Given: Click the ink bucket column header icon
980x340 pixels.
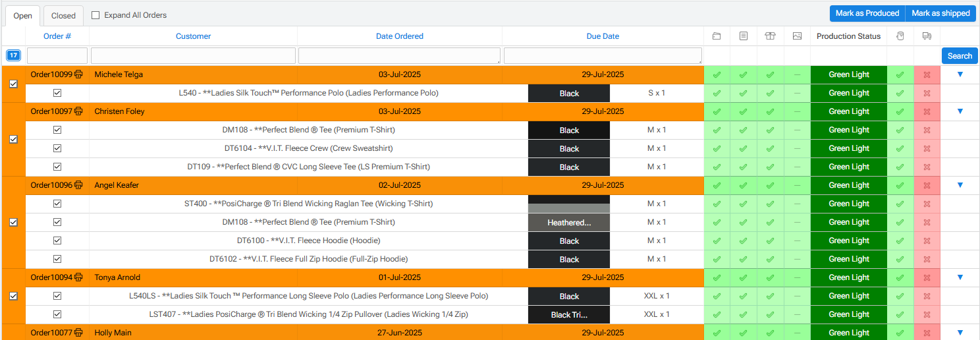Looking at the screenshot, I should [x=900, y=36].
